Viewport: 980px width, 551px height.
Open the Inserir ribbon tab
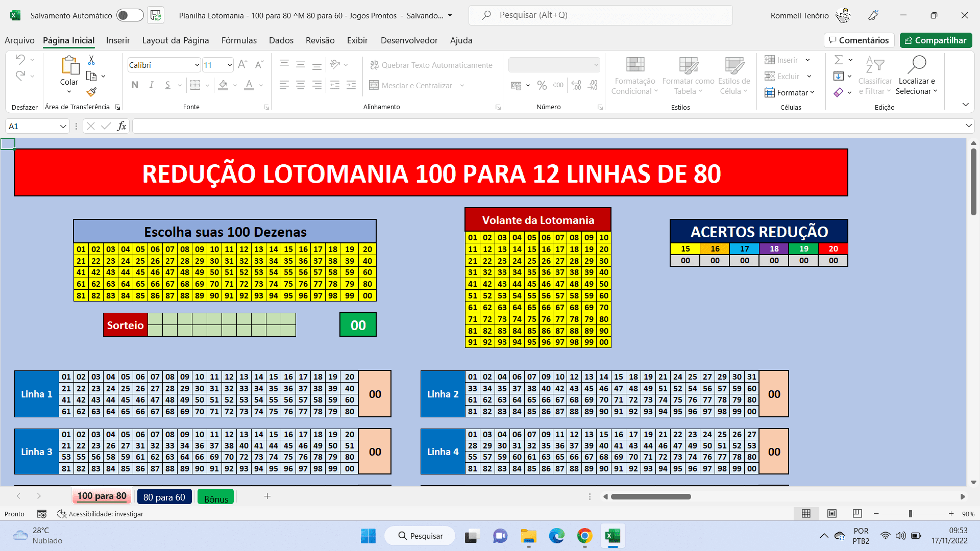coord(118,40)
